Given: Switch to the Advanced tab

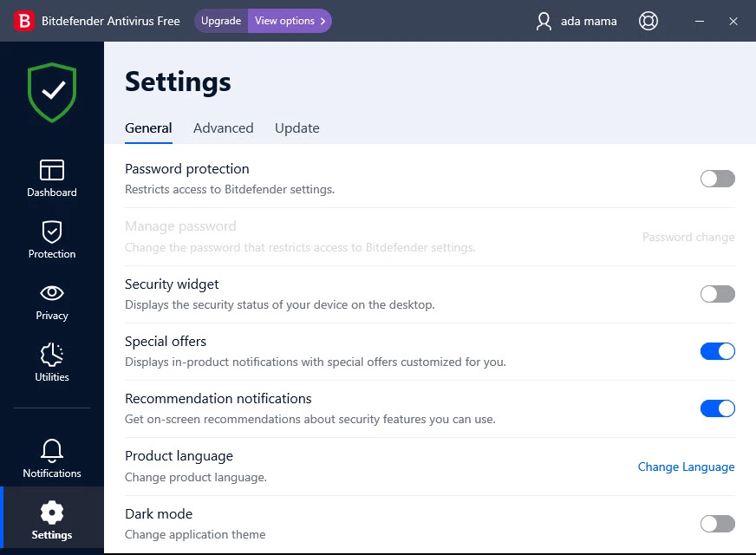Looking at the screenshot, I should coord(223,128).
